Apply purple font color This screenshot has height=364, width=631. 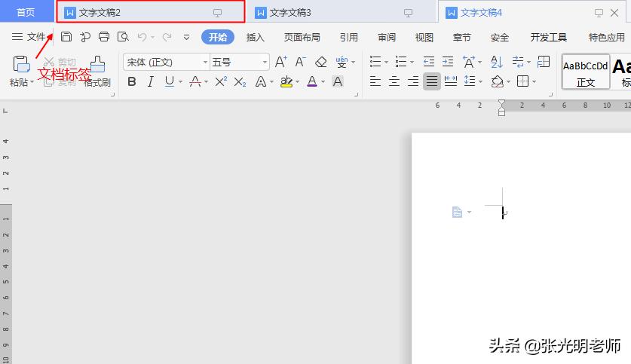tap(312, 81)
